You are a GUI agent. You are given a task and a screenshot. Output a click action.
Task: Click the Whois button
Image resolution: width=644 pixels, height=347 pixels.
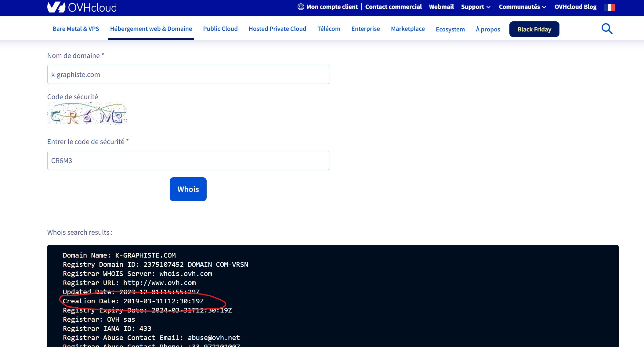pos(188,189)
